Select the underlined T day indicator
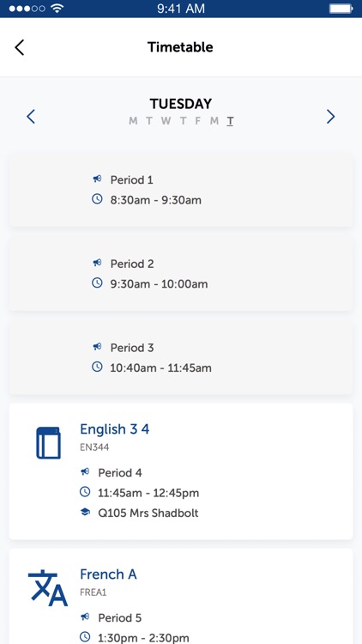 [x=230, y=122]
